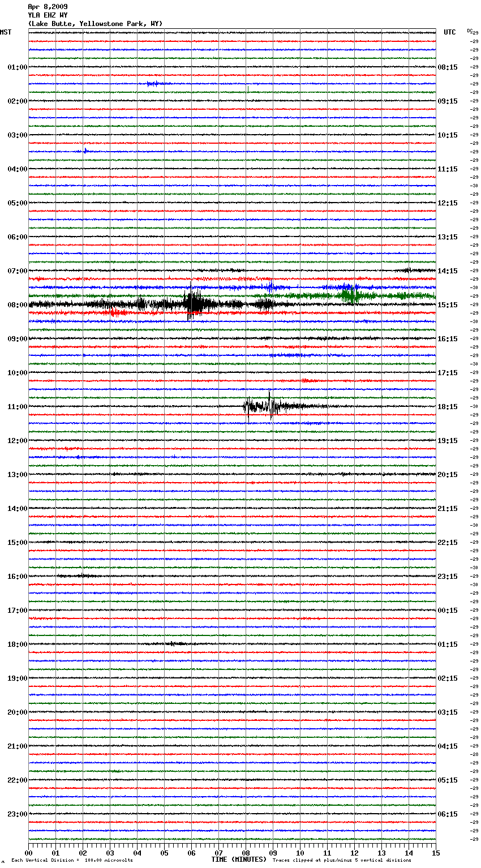Select the station code 'YLA EHZ WY'
The width and height of the screenshot is (481, 868).
pyautogui.click(x=48, y=15)
